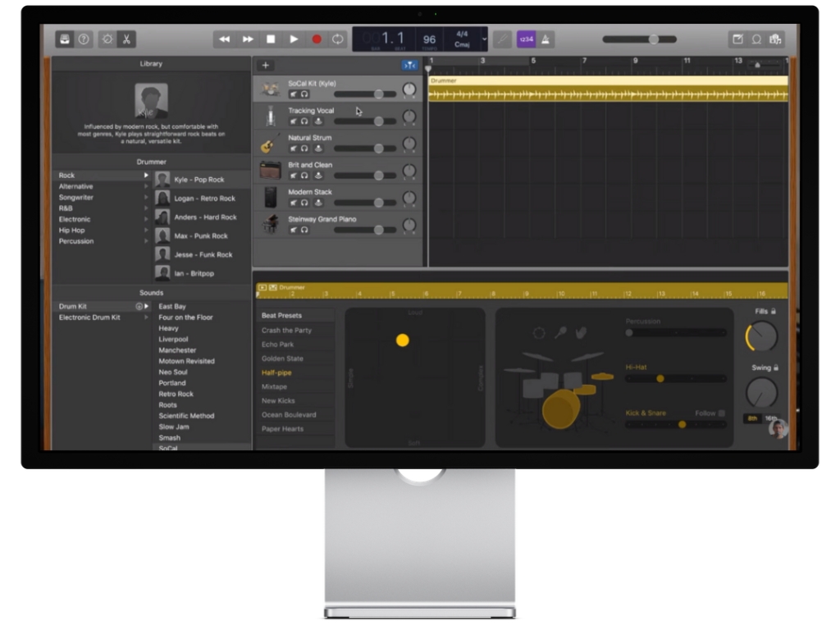Click the blue Catch playhead button
The image size is (840, 630).
click(x=410, y=66)
